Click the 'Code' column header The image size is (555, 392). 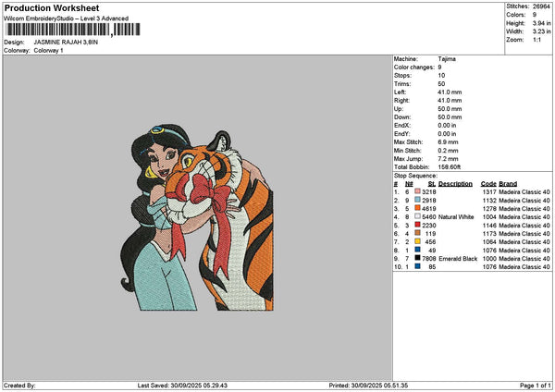pyautogui.click(x=488, y=184)
